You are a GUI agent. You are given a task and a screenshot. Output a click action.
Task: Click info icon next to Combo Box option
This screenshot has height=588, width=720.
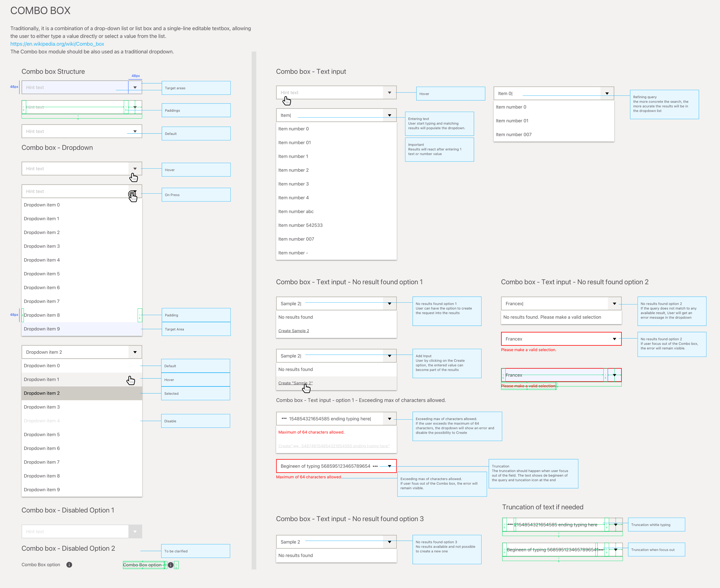pyautogui.click(x=69, y=565)
